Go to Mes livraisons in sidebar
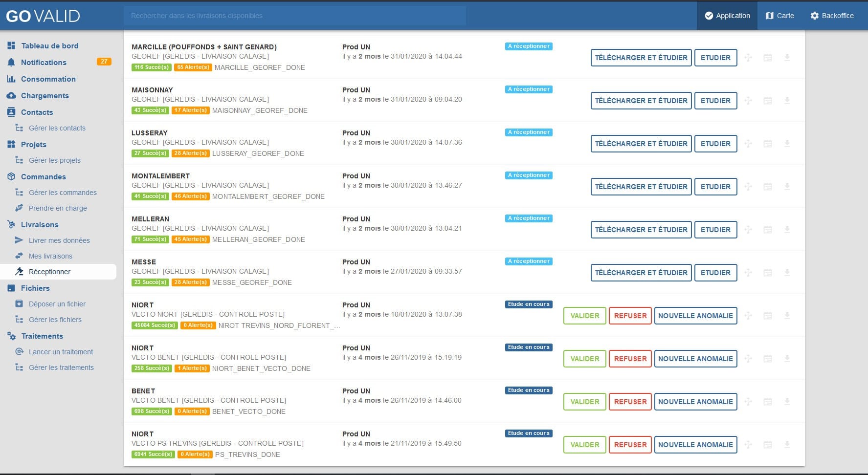The image size is (868, 475). [50, 256]
